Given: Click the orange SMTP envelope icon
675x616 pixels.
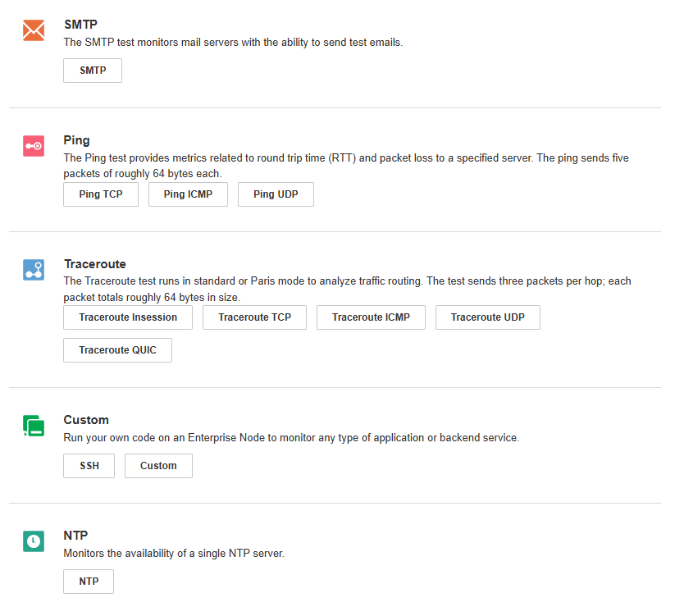Looking at the screenshot, I should [34, 30].
